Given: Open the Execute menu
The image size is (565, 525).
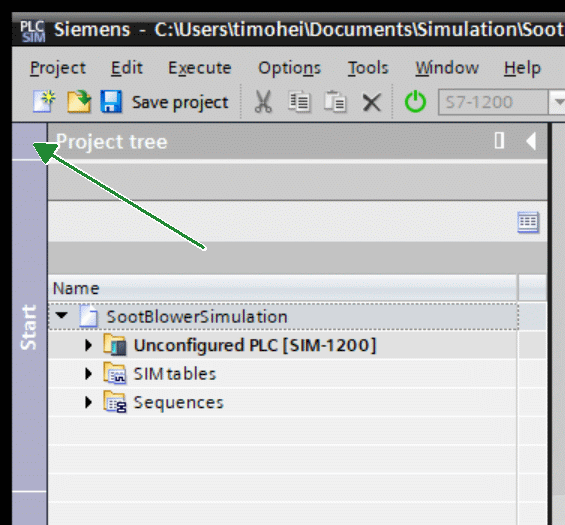Looking at the screenshot, I should click(x=200, y=68).
